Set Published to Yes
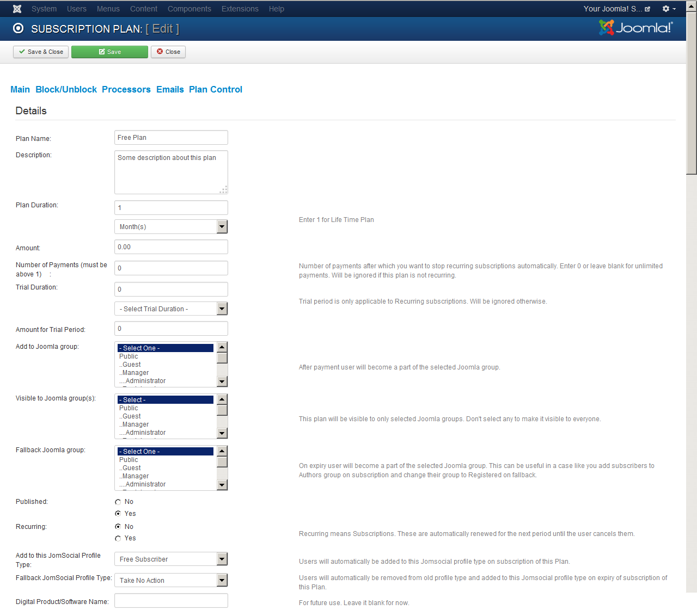697x616 pixels. (x=118, y=514)
